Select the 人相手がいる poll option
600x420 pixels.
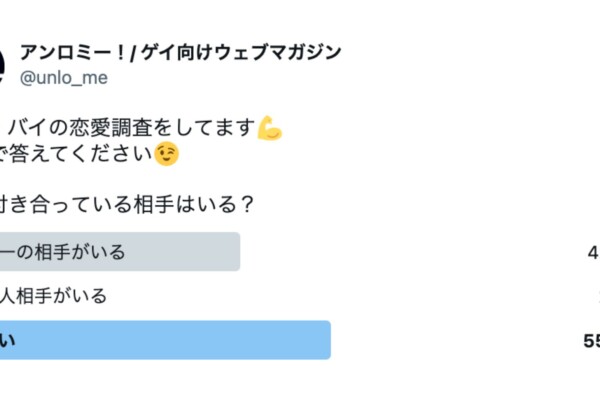point(54,296)
